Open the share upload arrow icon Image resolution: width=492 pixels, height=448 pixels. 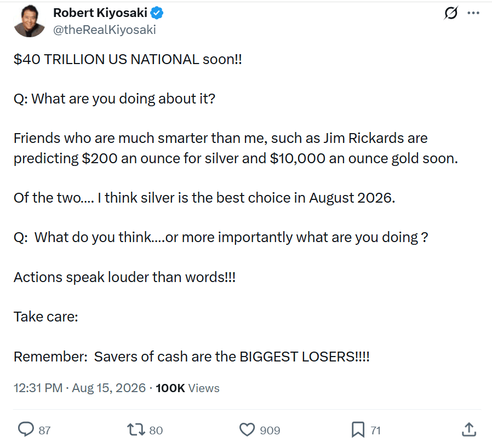click(469, 429)
